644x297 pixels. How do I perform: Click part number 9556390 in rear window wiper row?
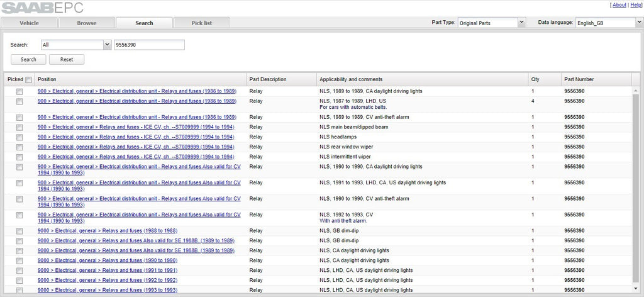click(x=574, y=147)
